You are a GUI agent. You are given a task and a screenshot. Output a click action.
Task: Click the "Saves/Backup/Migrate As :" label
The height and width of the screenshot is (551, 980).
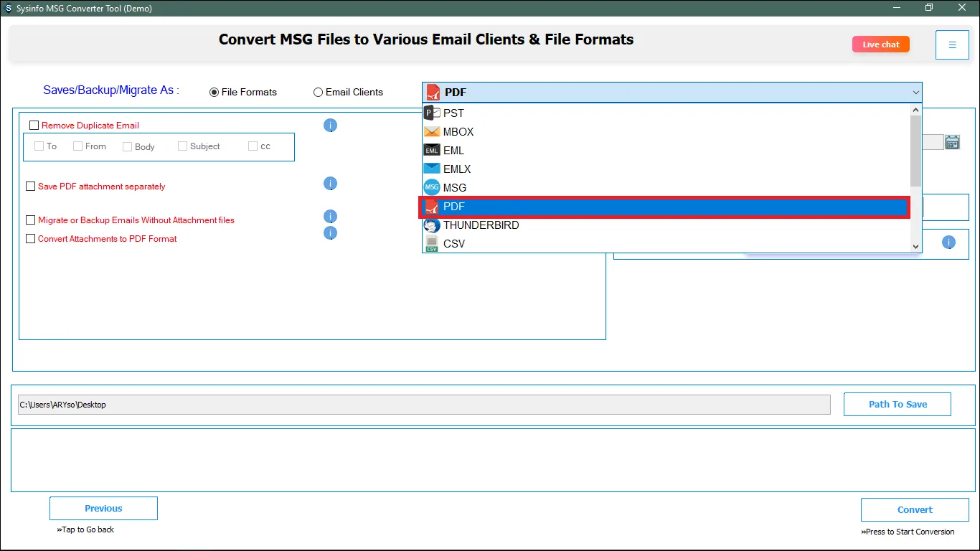click(111, 90)
